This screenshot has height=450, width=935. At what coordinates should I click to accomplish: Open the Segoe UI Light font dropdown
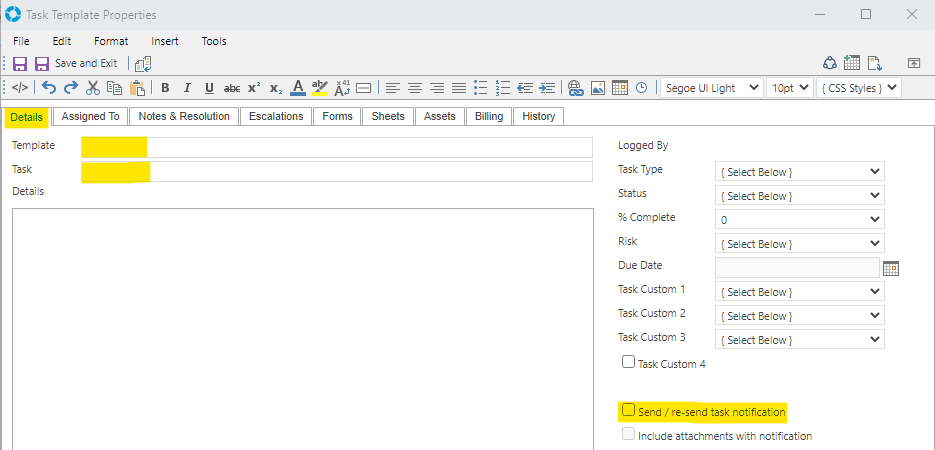pos(711,88)
